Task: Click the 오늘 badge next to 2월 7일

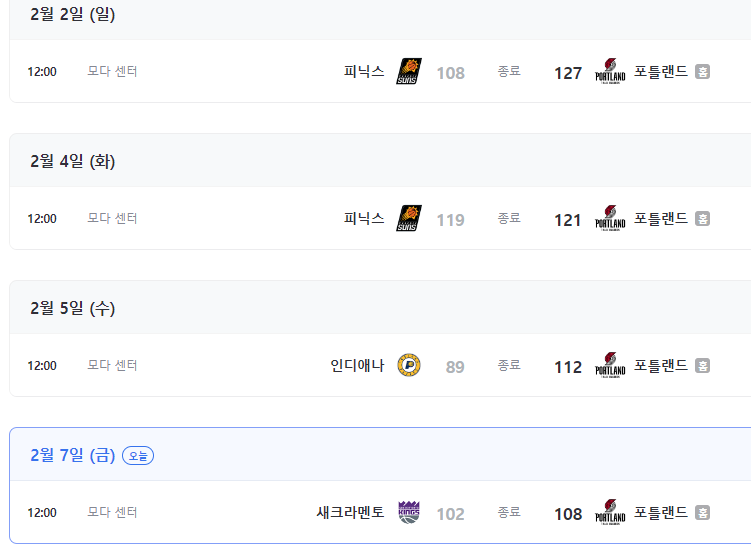Action: (x=138, y=455)
